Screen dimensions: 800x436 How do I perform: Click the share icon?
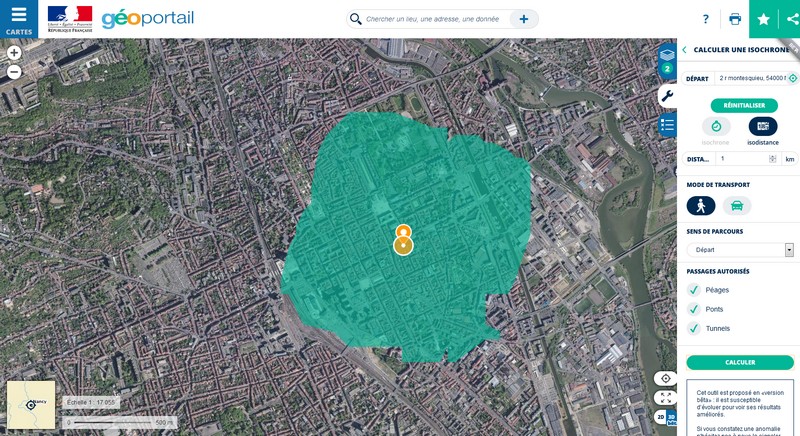click(x=791, y=19)
